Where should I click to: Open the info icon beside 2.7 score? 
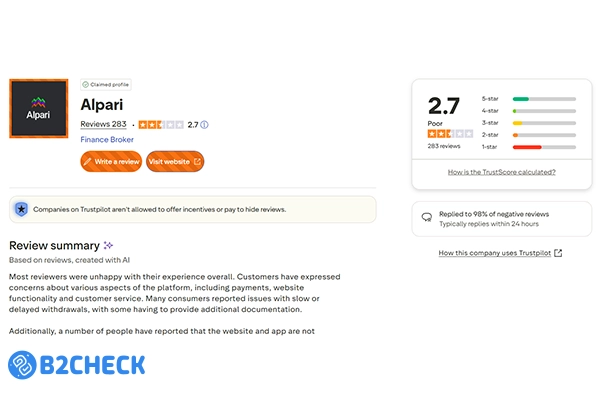(204, 125)
